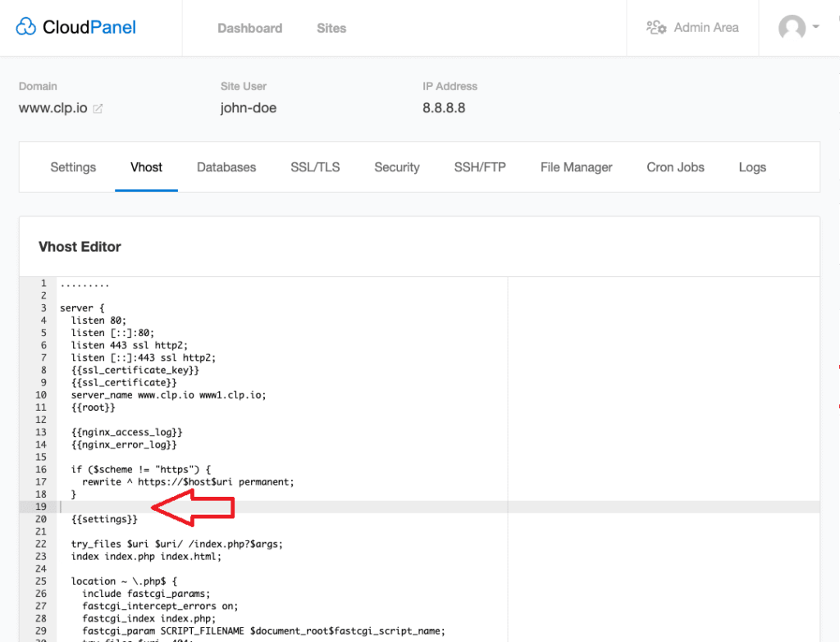
Task: Expand the user account dropdown arrow
Action: 816,27
